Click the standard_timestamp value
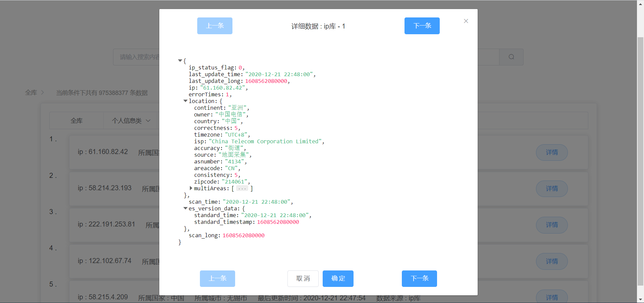The width and height of the screenshot is (644, 303). (278, 222)
